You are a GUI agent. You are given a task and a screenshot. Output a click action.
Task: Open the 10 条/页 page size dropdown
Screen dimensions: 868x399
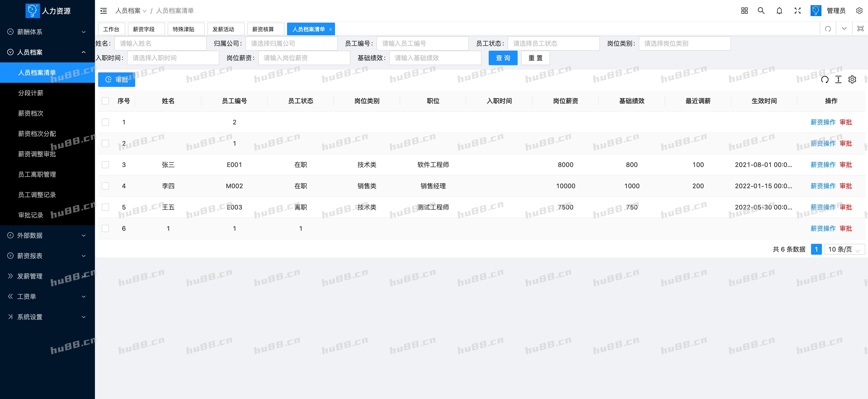(844, 249)
